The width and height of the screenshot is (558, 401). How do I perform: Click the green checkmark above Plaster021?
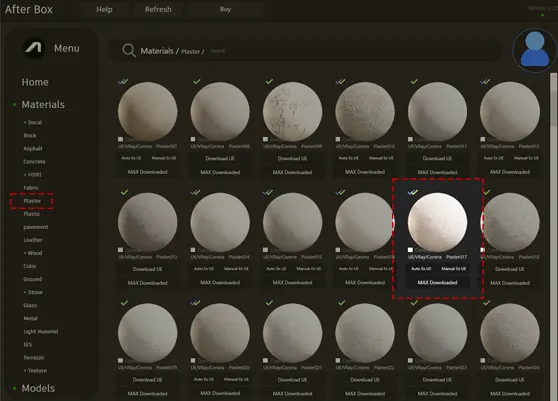[x=269, y=303]
